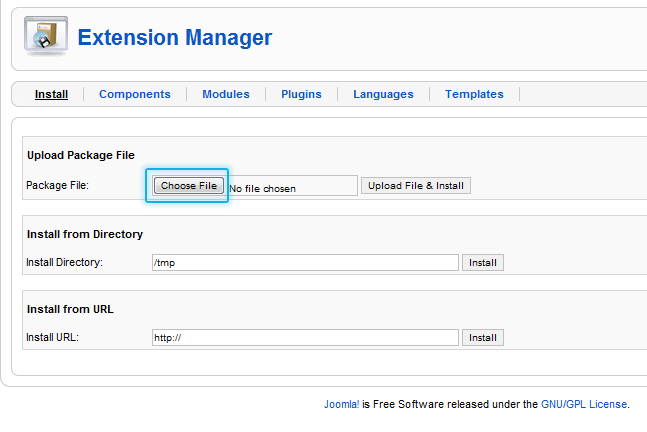Image resolution: width=647 pixels, height=432 pixels.
Task: Click the 'Install from Directory' heading
Action: point(85,234)
